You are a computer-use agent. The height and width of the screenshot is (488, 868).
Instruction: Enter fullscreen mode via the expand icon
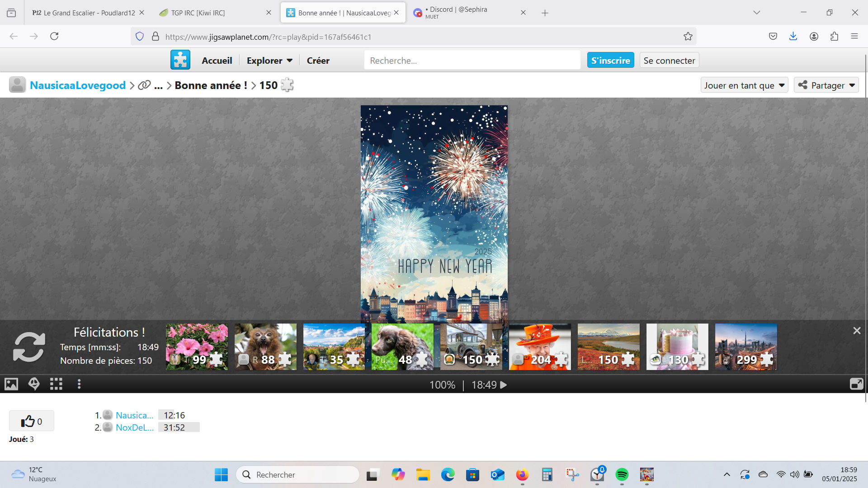point(856,384)
